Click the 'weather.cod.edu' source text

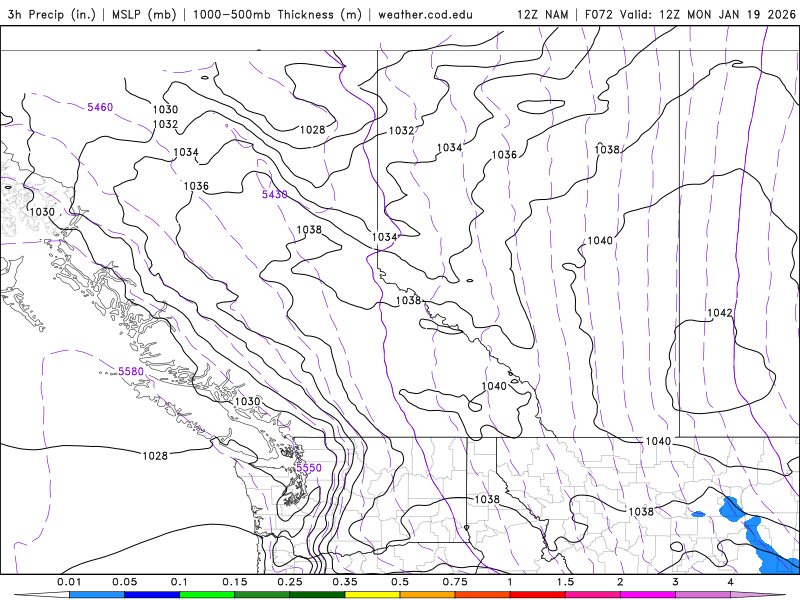click(x=425, y=15)
